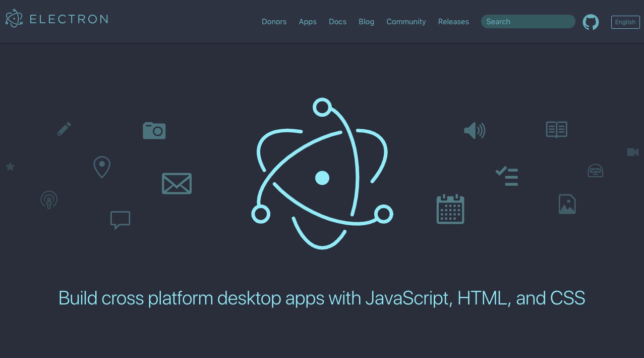Open the Community page
The height and width of the screenshot is (358, 644).
[x=406, y=22]
